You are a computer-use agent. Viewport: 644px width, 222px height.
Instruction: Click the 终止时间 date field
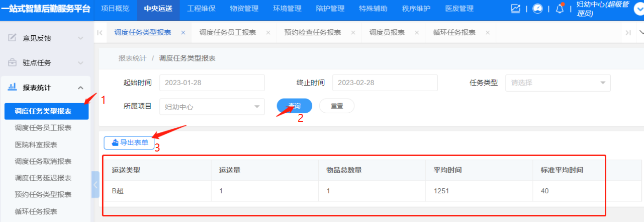pos(385,83)
